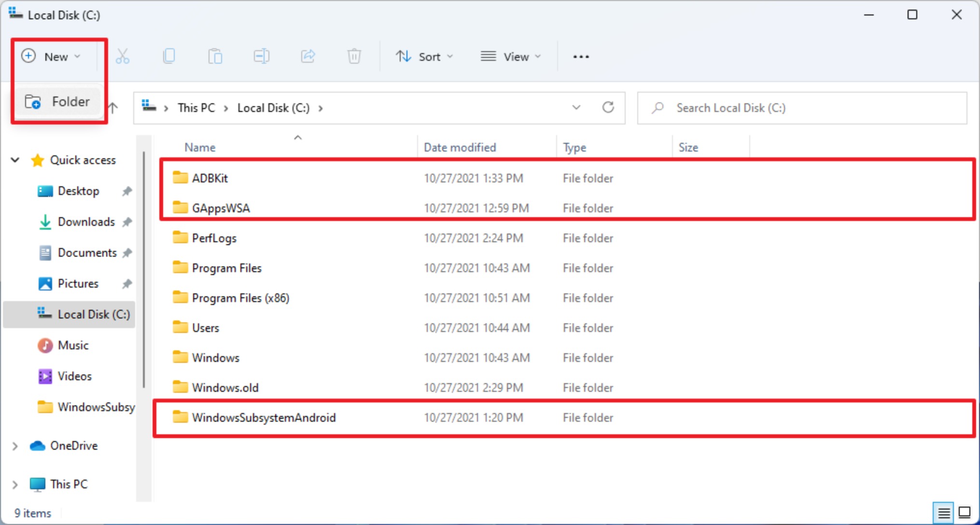Unpin Desktop using its pin icon
The image size is (980, 525).
point(126,191)
